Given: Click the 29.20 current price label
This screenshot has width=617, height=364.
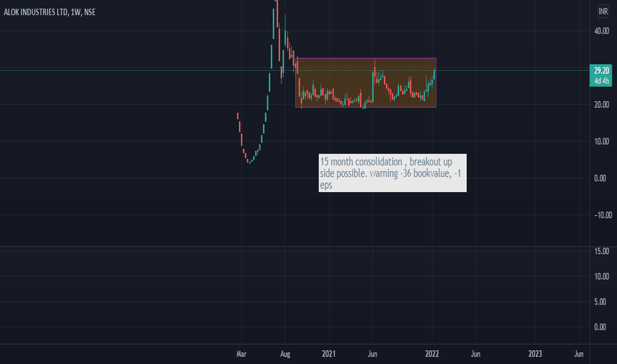Looking at the screenshot, I should click(601, 71).
